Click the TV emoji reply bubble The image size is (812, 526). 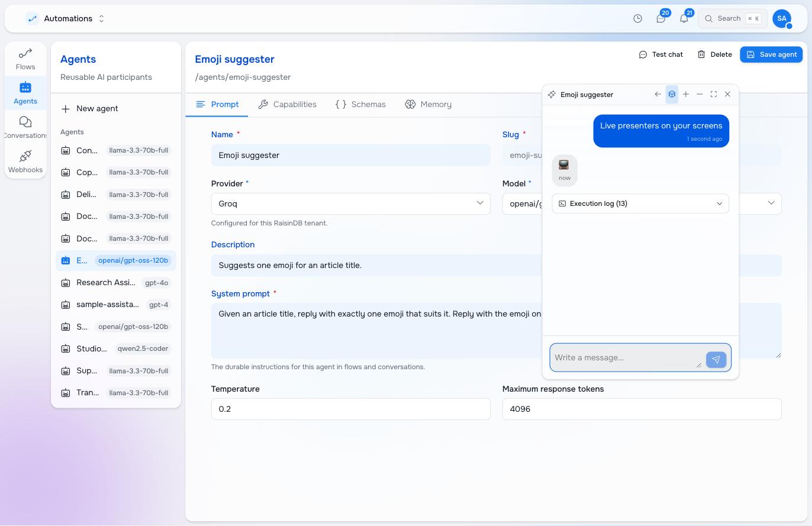click(x=565, y=170)
